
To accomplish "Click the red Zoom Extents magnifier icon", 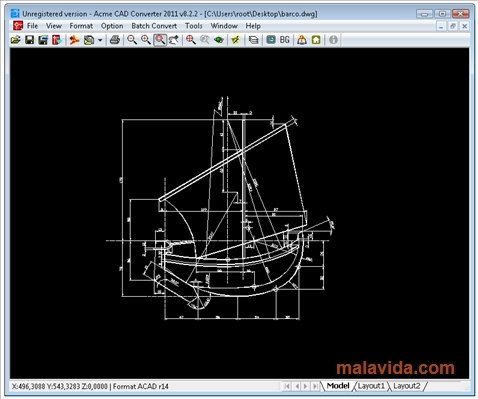I will [x=191, y=40].
